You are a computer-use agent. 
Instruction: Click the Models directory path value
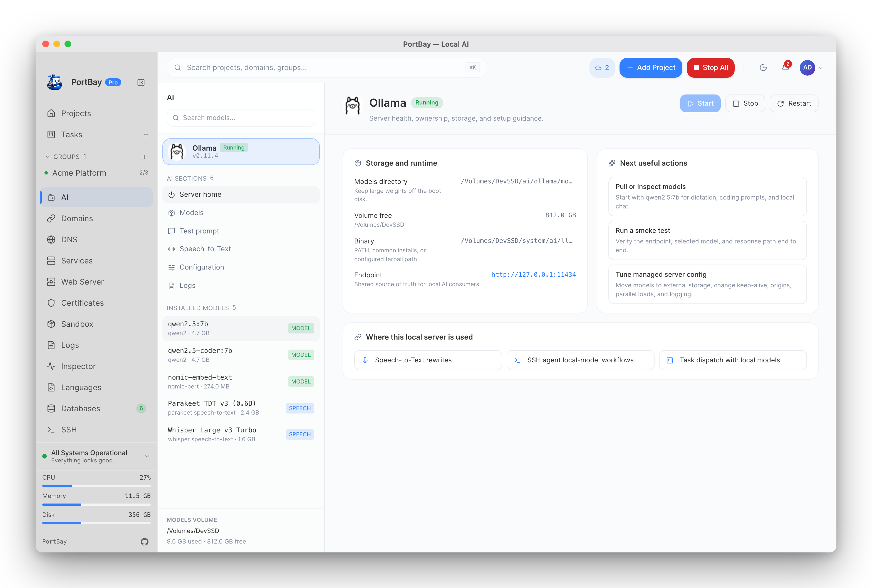pyautogui.click(x=516, y=181)
